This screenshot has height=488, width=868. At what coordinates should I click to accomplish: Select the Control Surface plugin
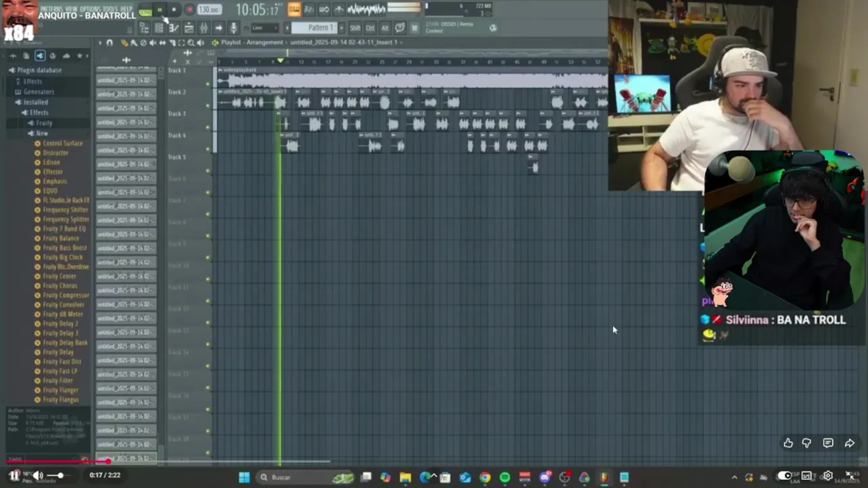(62, 144)
